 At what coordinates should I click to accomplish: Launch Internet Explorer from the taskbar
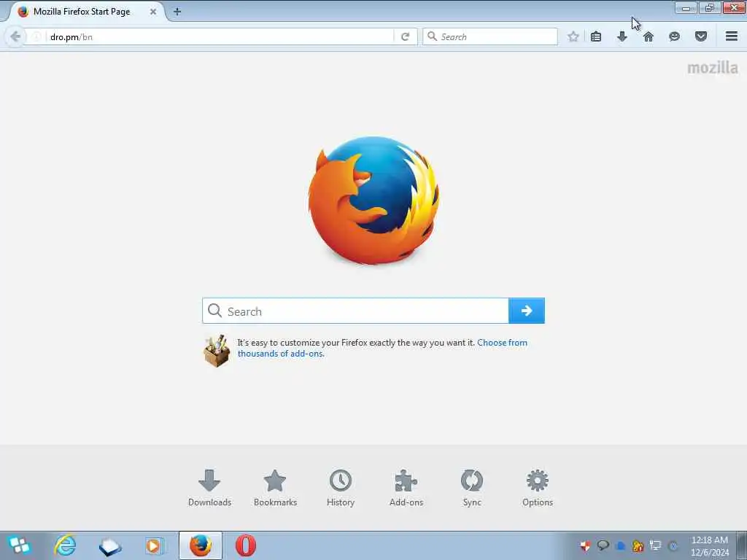click(x=65, y=545)
